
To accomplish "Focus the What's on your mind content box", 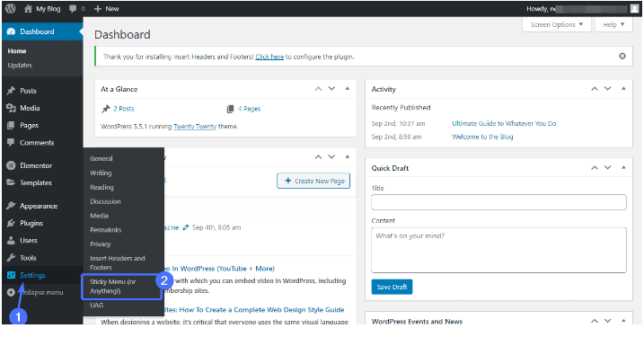I will (498, 250).
